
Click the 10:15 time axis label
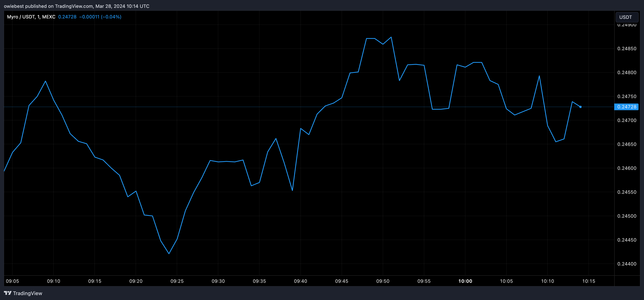[589, 281]
